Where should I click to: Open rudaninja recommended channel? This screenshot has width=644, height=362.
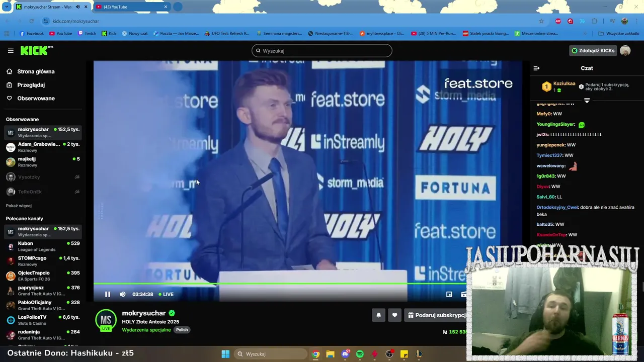click(43, 335)
